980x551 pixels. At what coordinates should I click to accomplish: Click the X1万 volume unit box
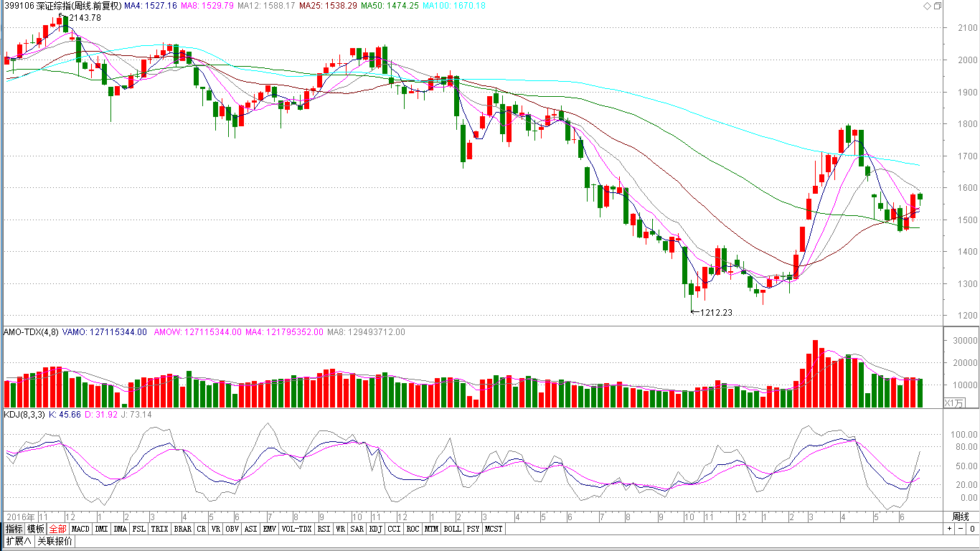[955, 403]
